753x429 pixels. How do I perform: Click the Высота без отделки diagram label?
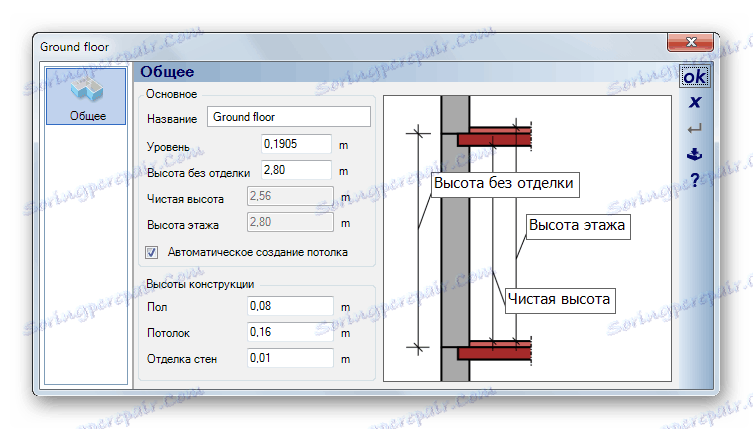(505, 184)
